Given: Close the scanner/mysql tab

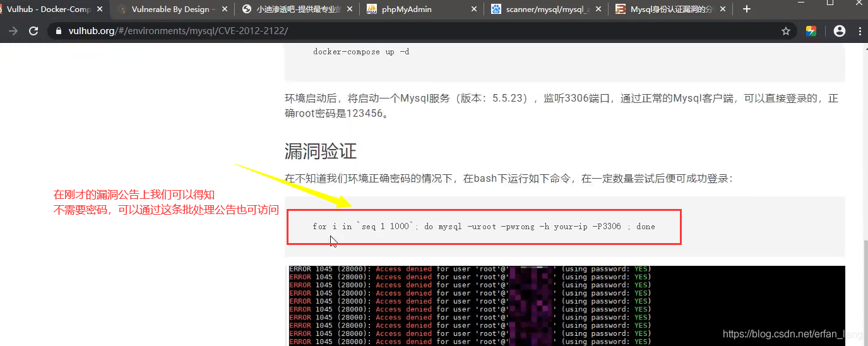Looking at the screenshot, I should click(599, 9).
